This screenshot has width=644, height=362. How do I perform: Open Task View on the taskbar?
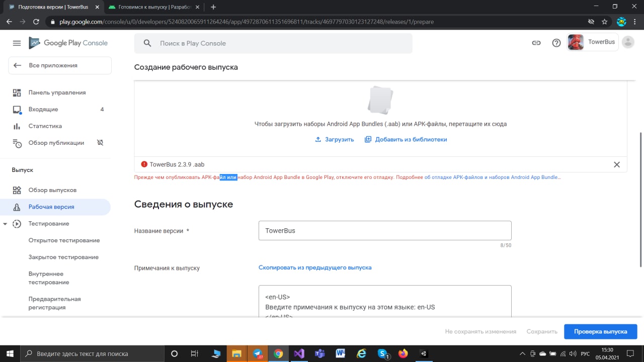pos(195,353)
